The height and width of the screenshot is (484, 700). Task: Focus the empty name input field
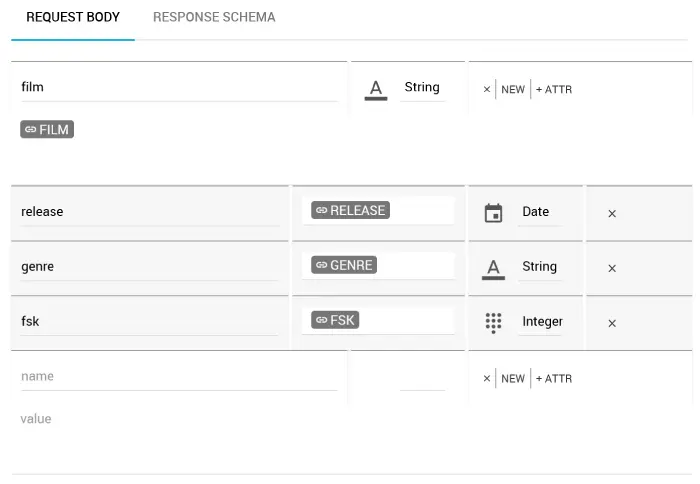click(178, 376)
